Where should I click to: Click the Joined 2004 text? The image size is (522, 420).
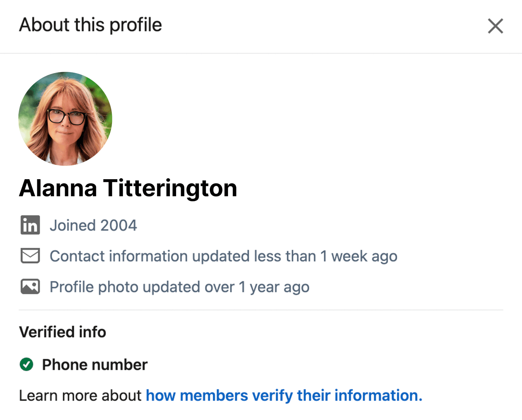(93, 225)
